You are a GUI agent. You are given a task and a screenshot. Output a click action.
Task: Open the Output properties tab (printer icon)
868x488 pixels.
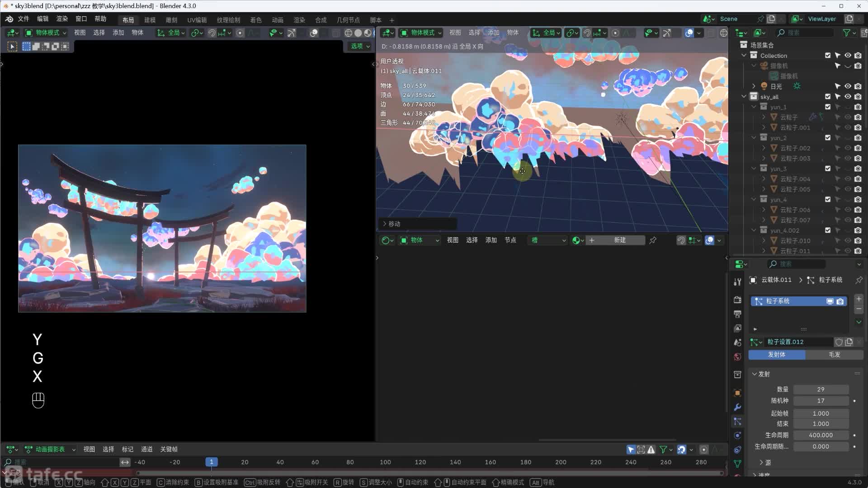click(737, 314)
